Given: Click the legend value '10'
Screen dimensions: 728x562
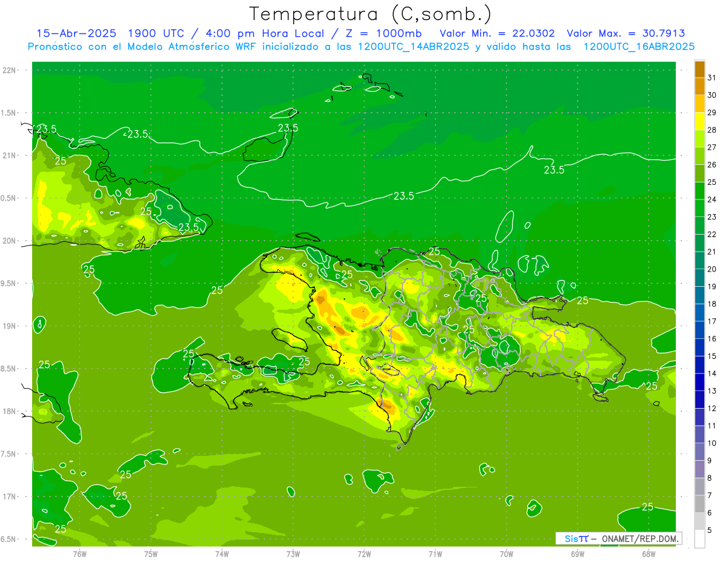Looking at the screenshot, I should point(712,443).
